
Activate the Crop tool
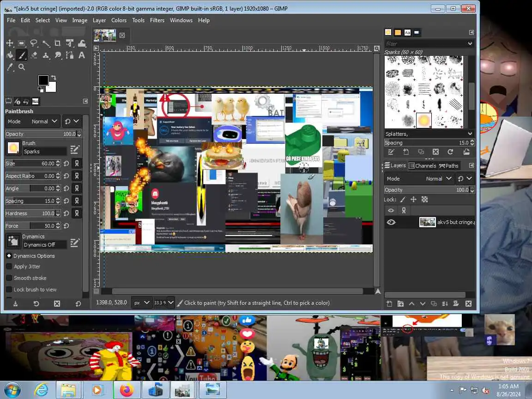point(58,43)
